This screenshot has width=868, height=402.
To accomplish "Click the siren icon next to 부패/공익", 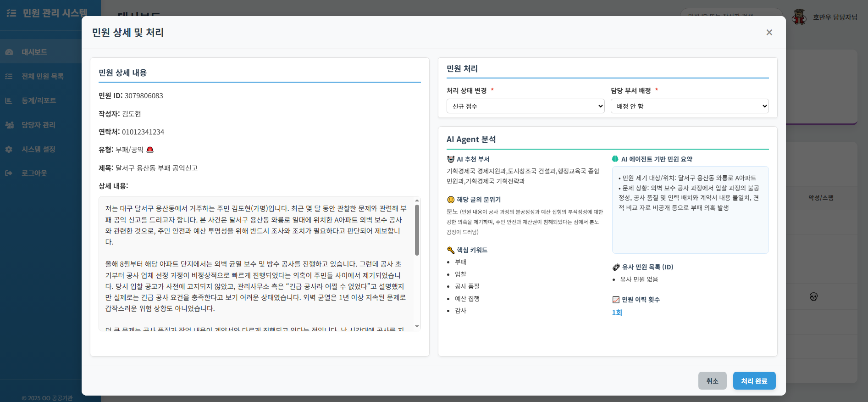I will [150, 150].
